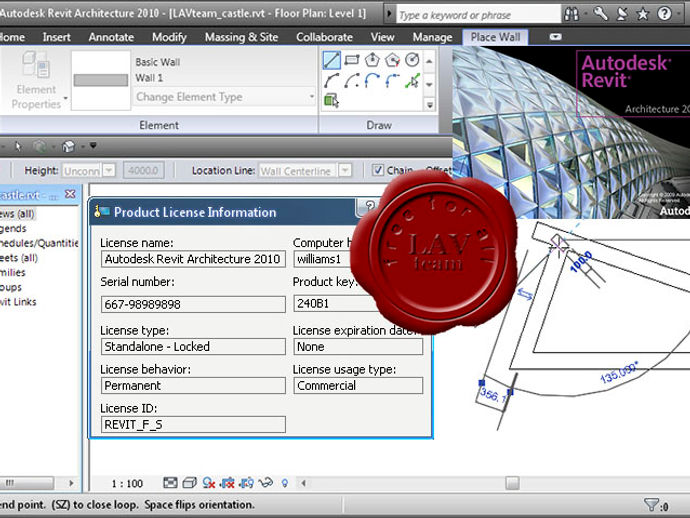
Task: Toggle ribbon minimize button beside Place Wall
Action: point(555,37)
